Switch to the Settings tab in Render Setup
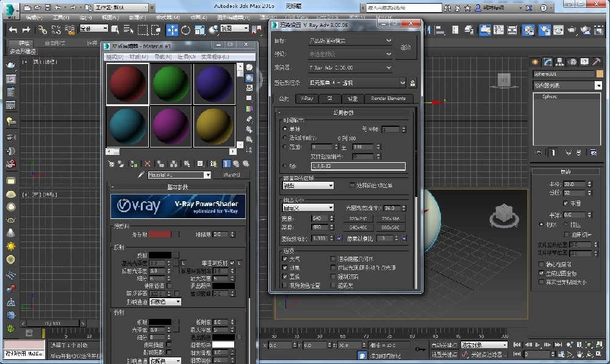This screenshot has height=364, width=610. 353,98
